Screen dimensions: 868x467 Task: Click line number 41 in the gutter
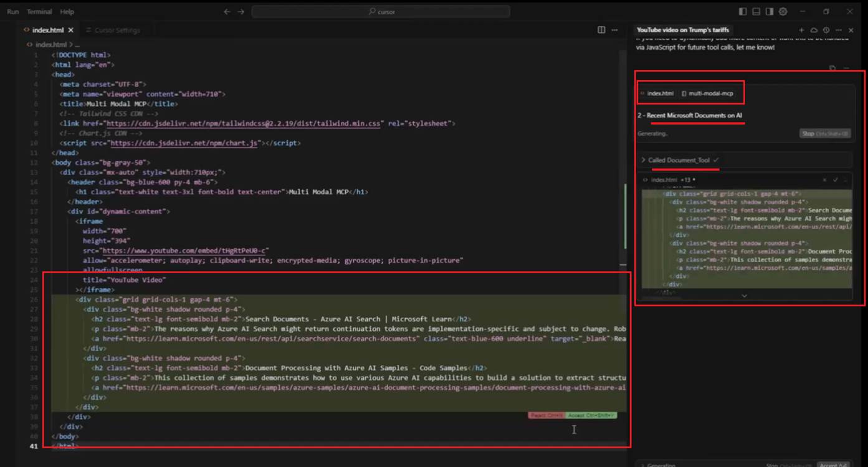(x=34, y=446)
